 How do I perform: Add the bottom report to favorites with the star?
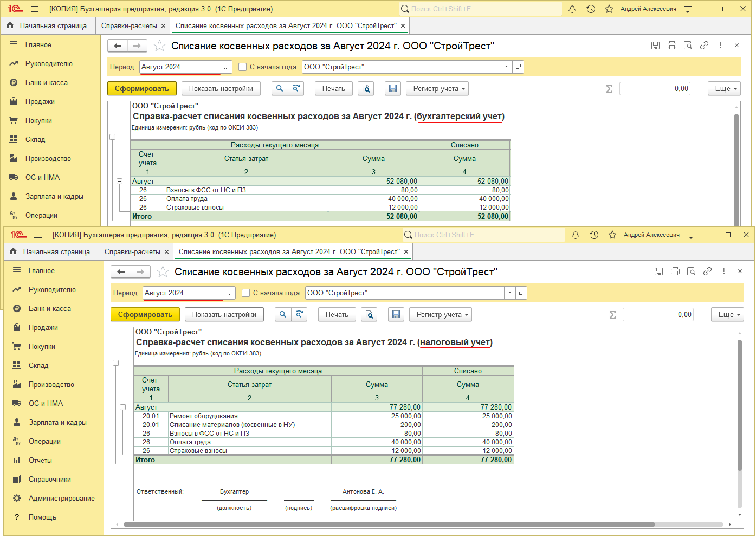[x=163, y=272]
